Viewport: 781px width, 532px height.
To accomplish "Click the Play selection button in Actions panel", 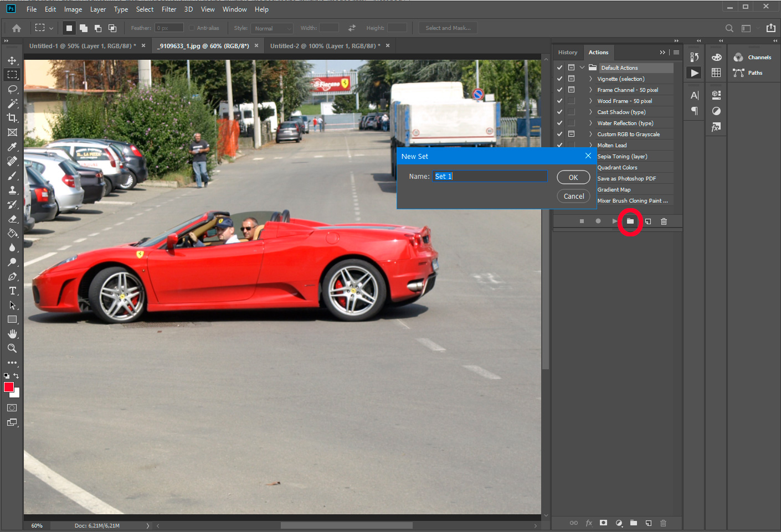I will [614, 221].
